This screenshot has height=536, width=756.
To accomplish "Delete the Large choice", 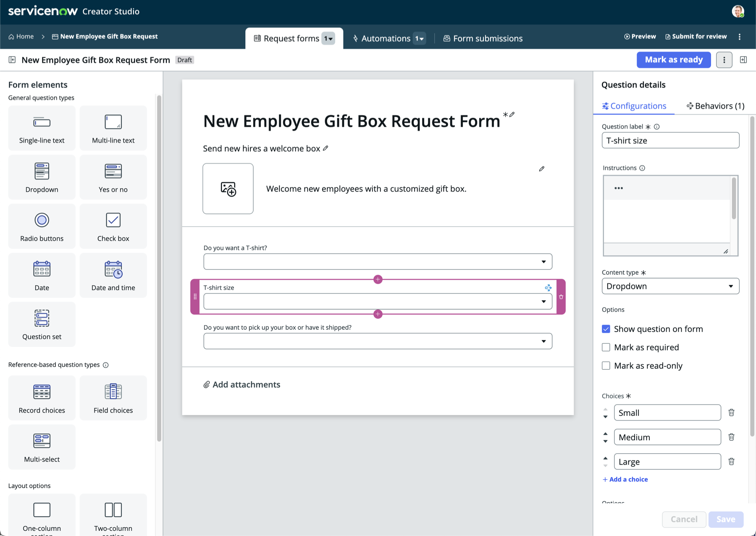I will (731, 461).
